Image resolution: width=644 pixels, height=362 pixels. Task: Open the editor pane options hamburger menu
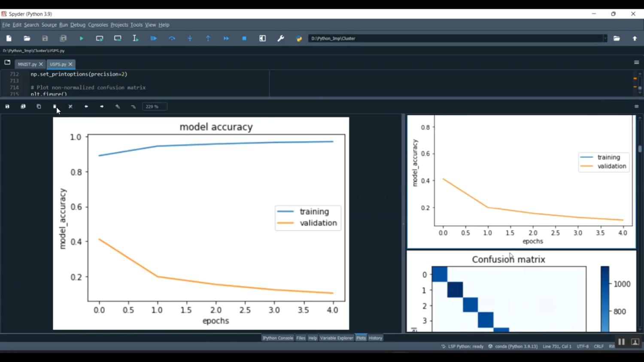(636, 63)
